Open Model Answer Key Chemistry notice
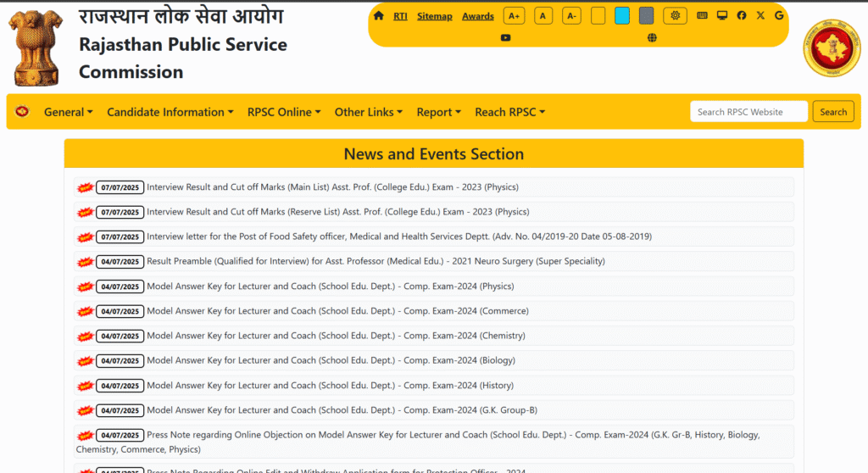 [x=336, y=336]
